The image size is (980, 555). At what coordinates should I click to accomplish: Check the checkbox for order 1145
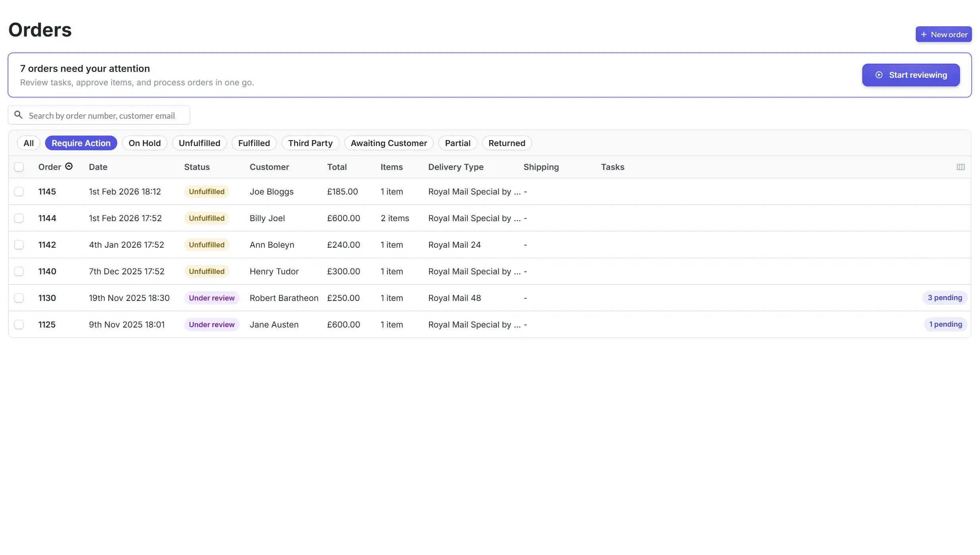click(19, 191)
